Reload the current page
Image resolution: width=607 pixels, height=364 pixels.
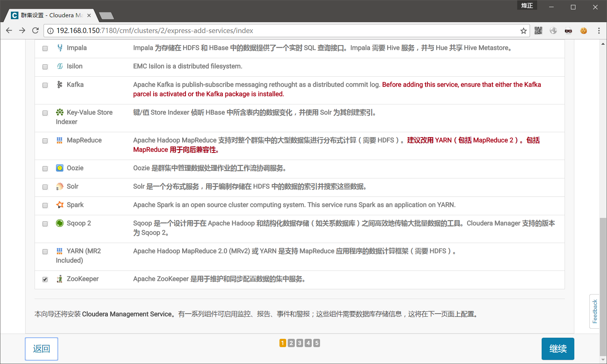pos(35,30)
